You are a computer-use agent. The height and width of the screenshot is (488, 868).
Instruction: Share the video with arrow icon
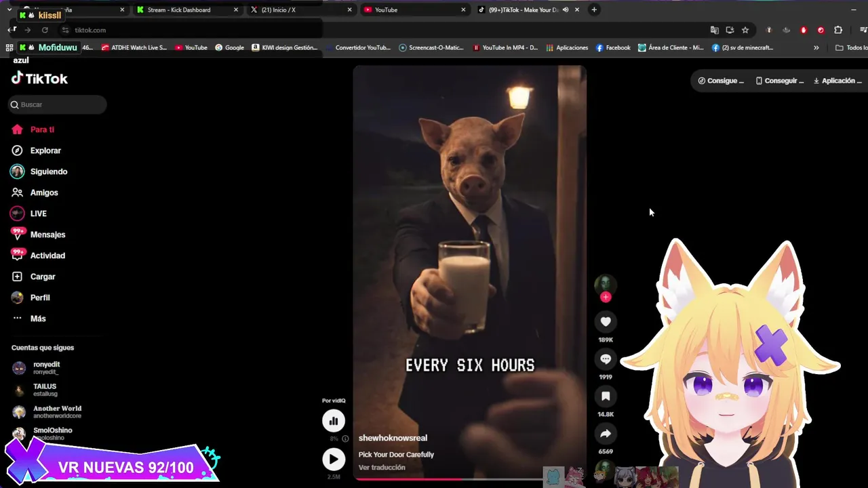(606, 434)
